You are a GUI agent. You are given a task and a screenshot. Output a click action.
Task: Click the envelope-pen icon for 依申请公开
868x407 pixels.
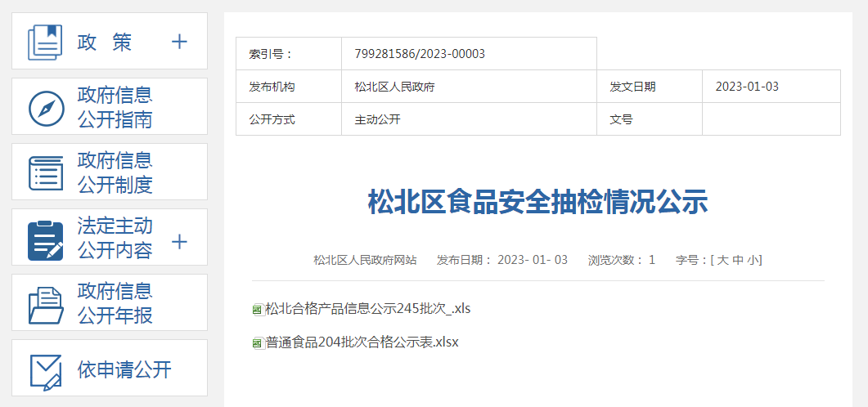coord(45,372)
